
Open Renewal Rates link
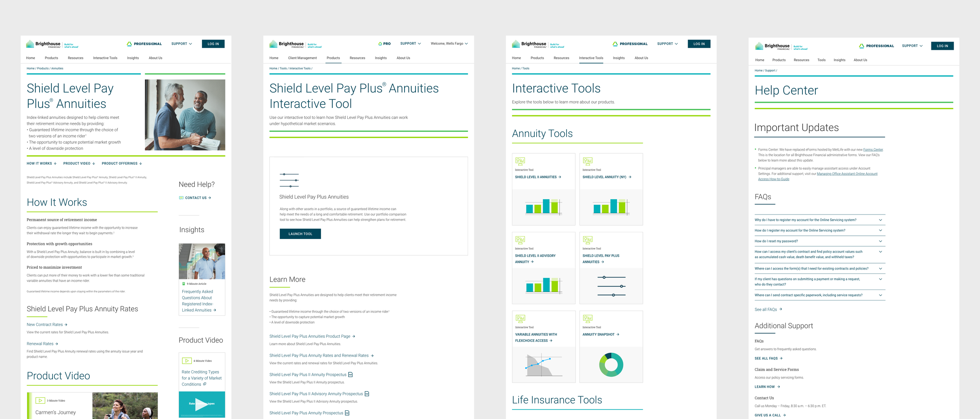pyautogui.click(x=42, y=344)
